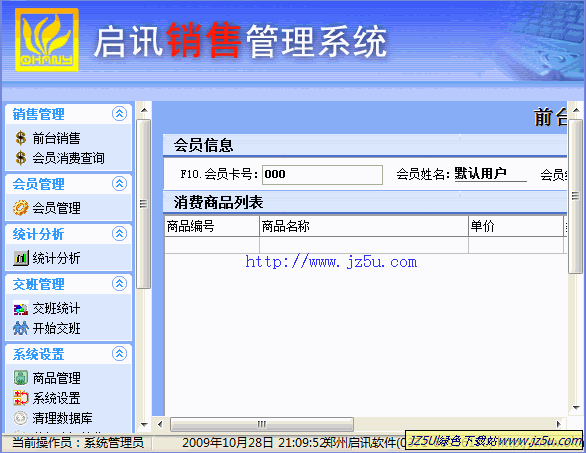
Task: Click the 销售管理 section header text
Action: [x=38, y=114]
